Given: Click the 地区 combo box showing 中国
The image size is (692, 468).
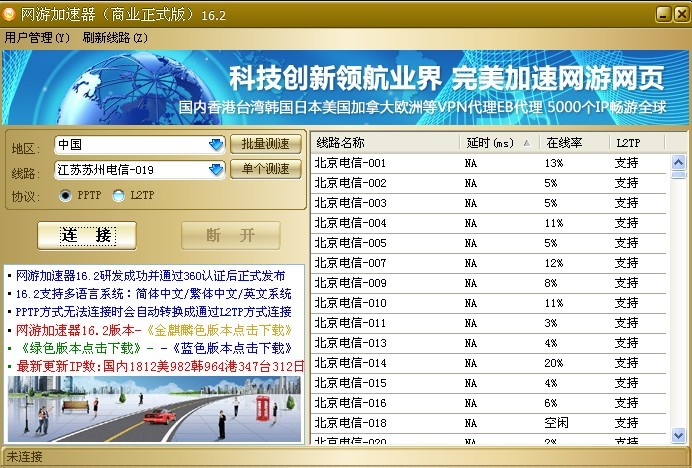Looking at the screenshot, I should [139, 144].
